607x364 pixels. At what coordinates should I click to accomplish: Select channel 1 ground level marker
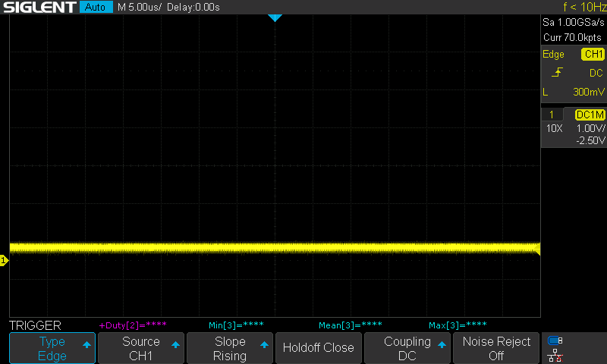pos(4,260)
